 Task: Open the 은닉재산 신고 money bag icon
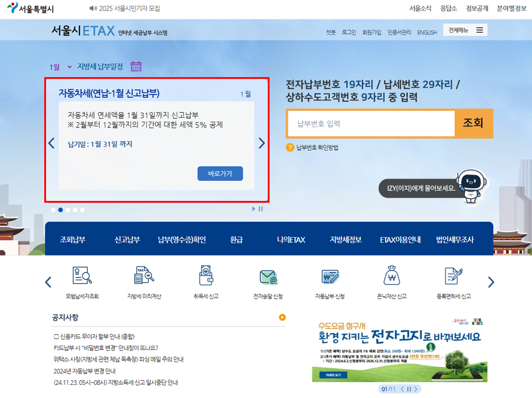392,275
